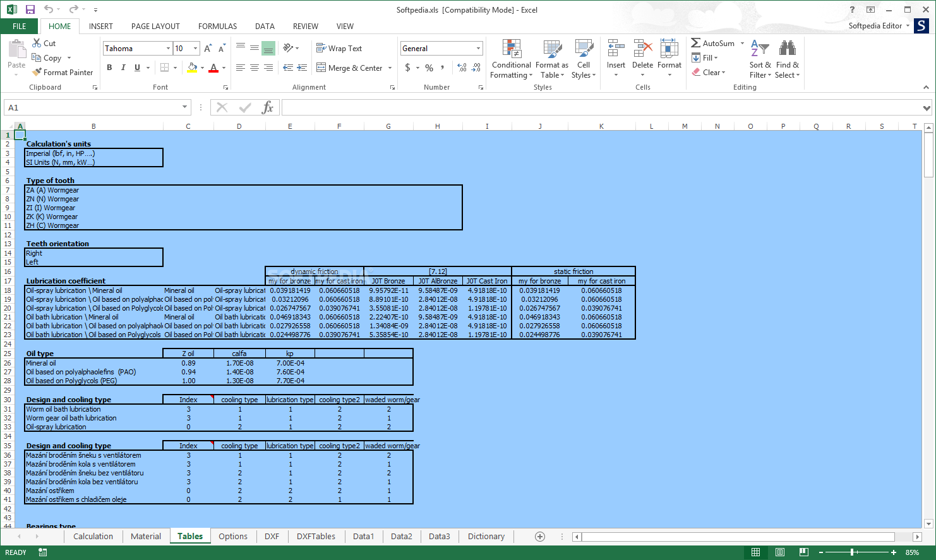
Task: Switch to the INSERT ribbon tab
Action: click(x=101, y=26)
